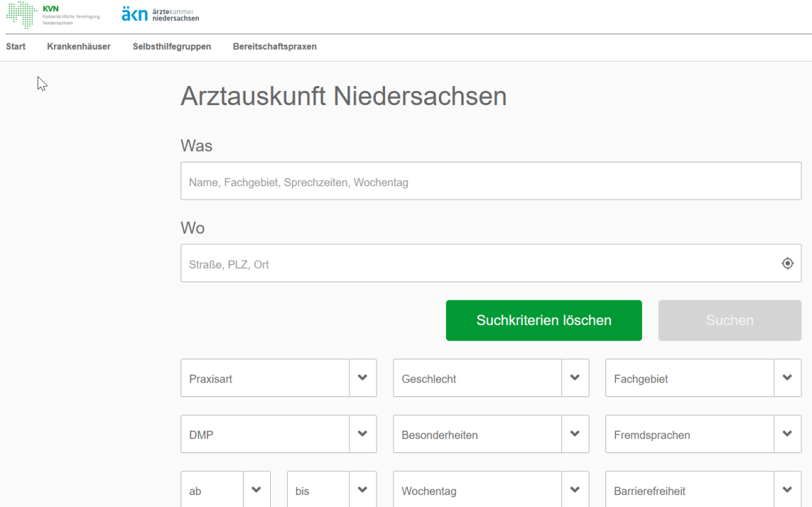812x507 pixels.
Task: Go to the Krankenhäuser page
Action: [x=78, y=47]
